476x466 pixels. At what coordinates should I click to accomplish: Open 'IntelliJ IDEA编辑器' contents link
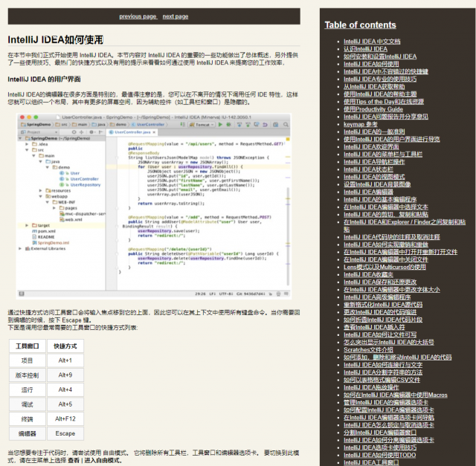pos(368,192)
